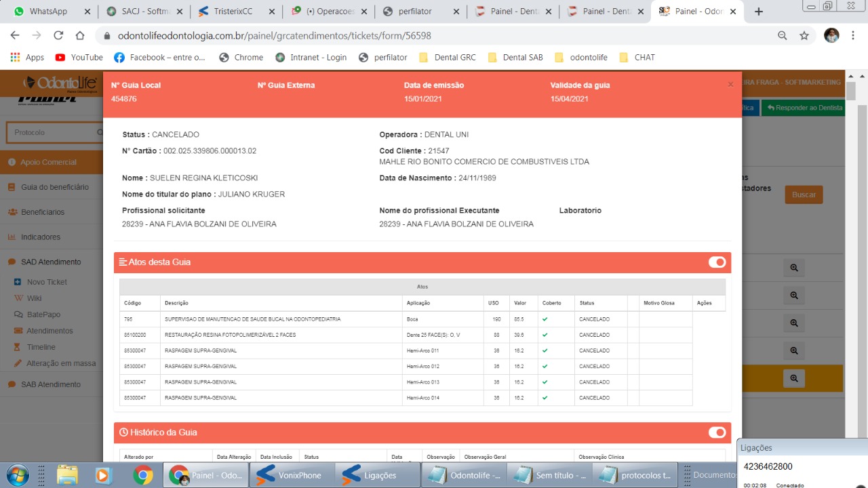Click the Responder ao Dentista button

click(804, 108)
